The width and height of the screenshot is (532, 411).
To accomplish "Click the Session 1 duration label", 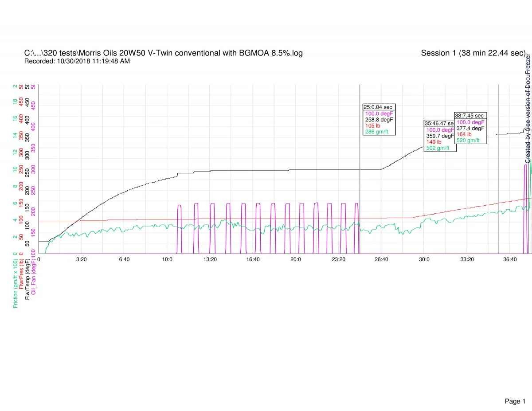I will 473,53.
